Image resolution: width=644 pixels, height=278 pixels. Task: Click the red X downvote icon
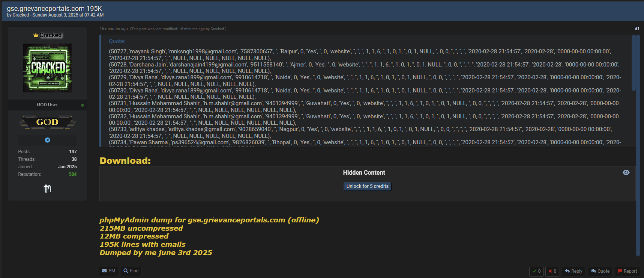(x=550, y=271)
